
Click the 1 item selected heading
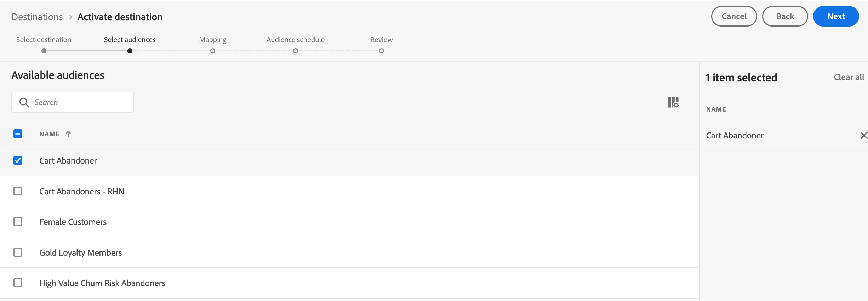pyautogui.click(x=742, y=78)
